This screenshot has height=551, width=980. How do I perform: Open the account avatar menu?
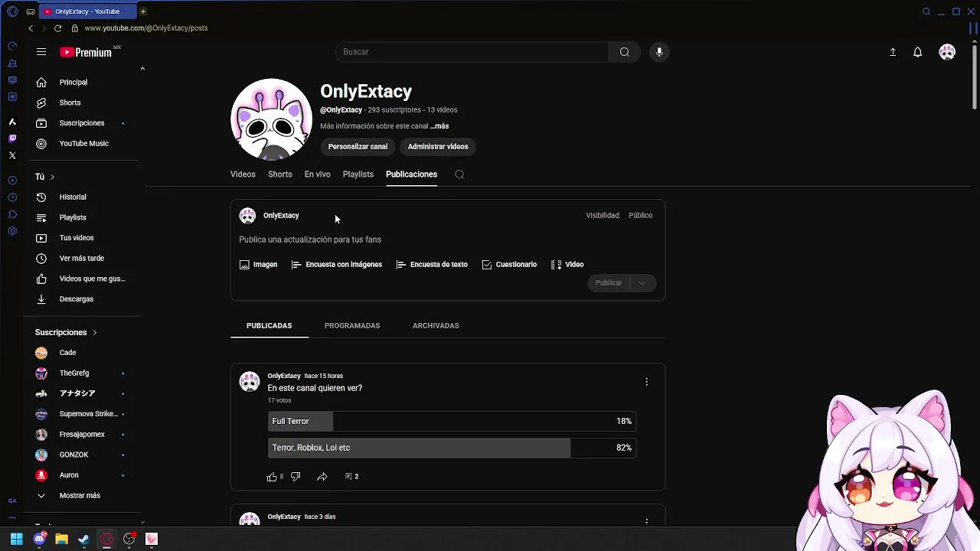pyautogui.click(x=947, y=52)
